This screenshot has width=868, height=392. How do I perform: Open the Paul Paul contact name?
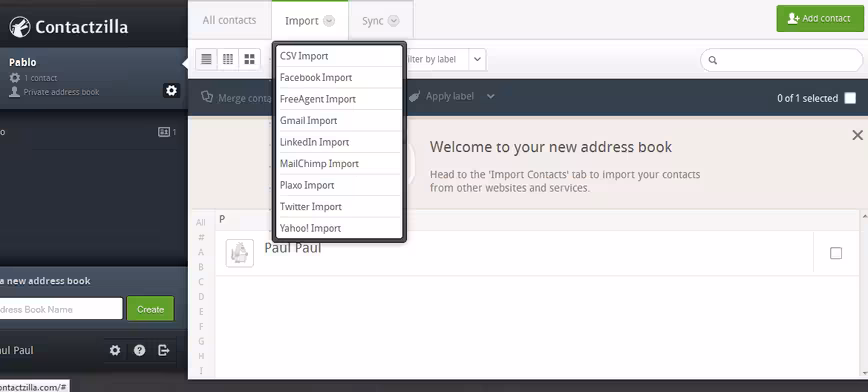click(293, 248)
